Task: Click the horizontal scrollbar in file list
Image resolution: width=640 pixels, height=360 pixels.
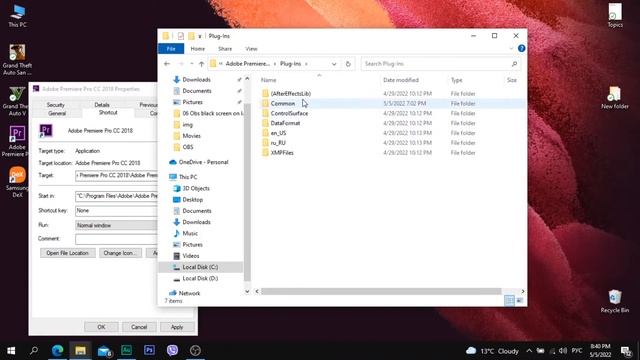Action: [380, 291]
